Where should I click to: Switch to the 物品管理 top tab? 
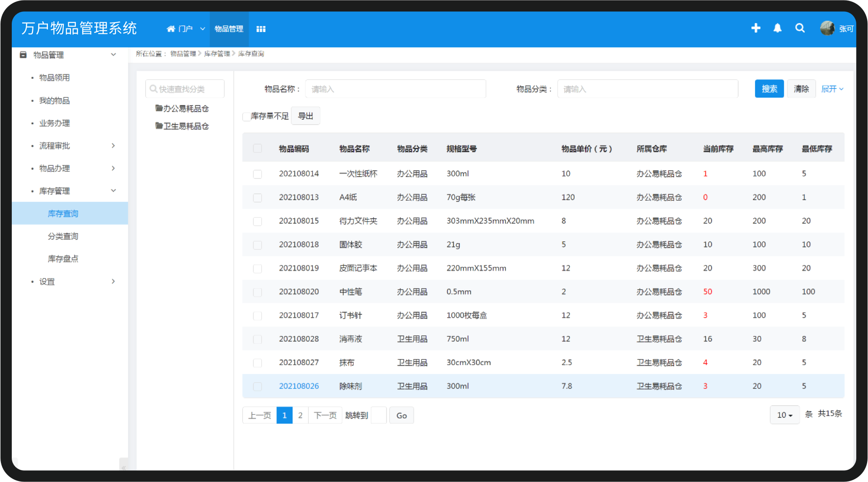229,29
